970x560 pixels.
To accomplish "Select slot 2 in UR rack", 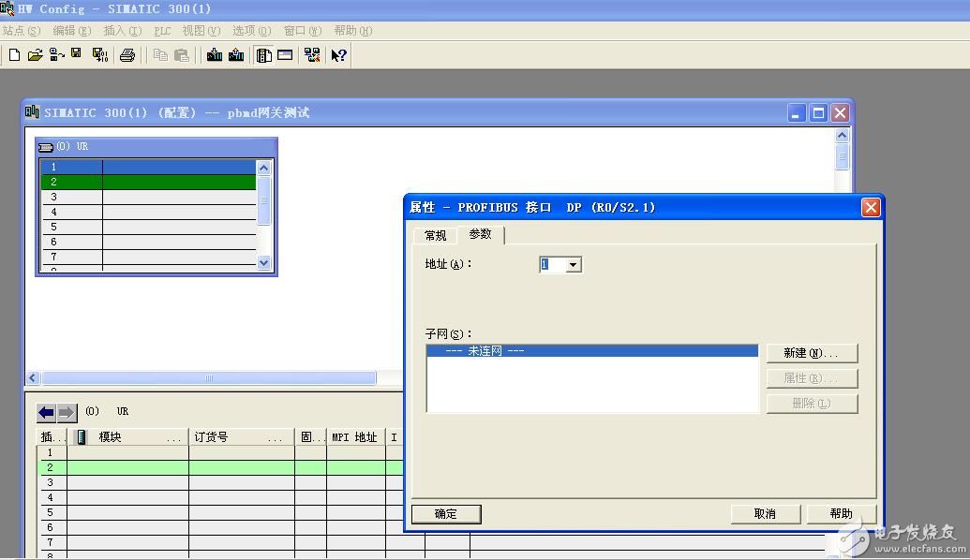I will tap(148, 182).
